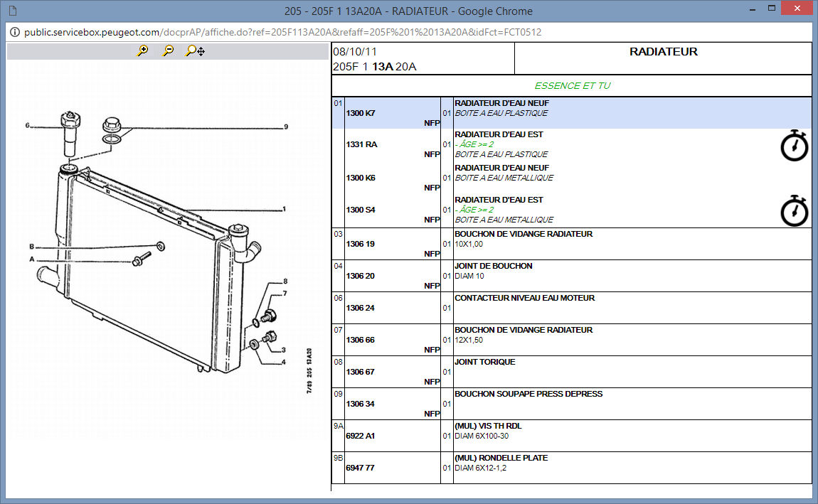Click the zoom in magnifier icon
This screenshot has height=504, width=818.
point(143,50)
